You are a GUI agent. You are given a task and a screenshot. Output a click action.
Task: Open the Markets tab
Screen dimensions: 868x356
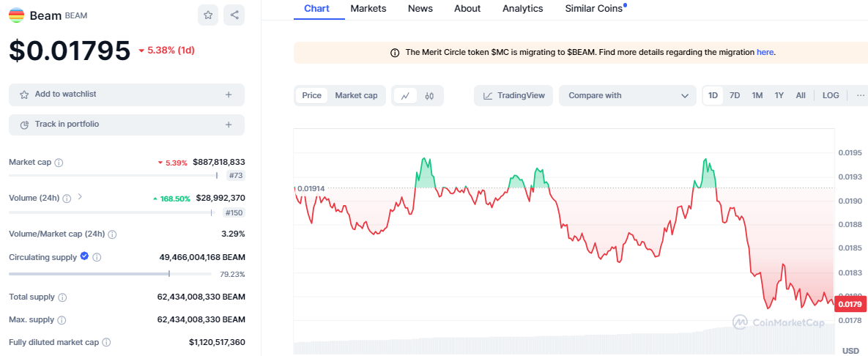click(x=368, y=8)
